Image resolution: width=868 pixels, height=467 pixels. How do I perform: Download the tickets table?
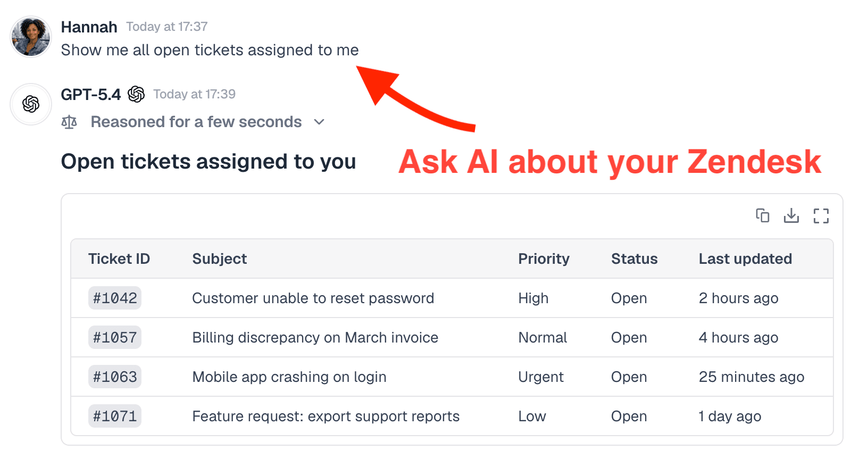791,216
